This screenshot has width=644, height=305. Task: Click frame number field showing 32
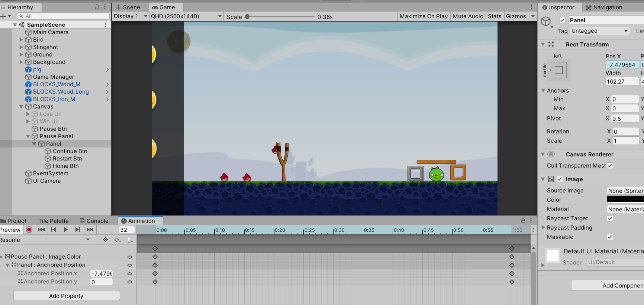(126, 230)
